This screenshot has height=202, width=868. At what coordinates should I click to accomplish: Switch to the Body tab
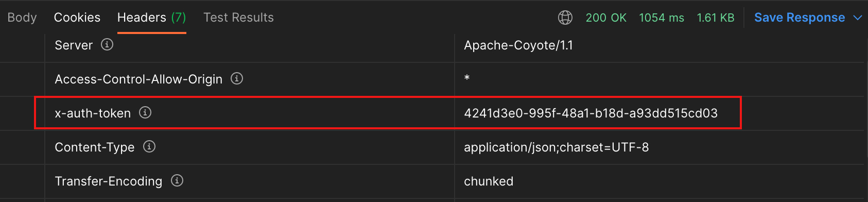tap(22, 18)
